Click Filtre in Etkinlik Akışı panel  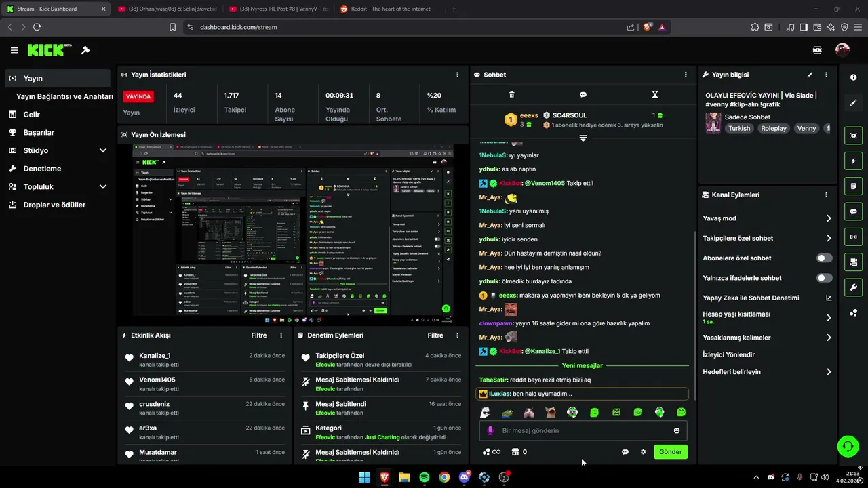(x=259, y=335)
